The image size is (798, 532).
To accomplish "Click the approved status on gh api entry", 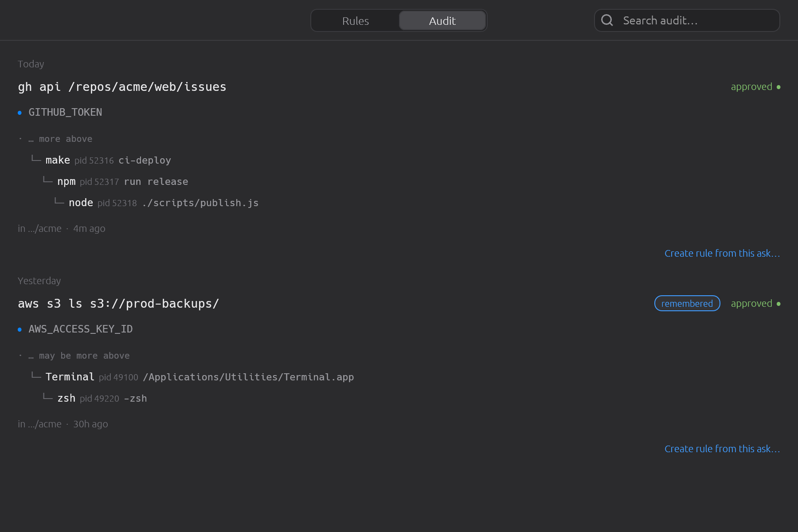I will coord(755,87).
